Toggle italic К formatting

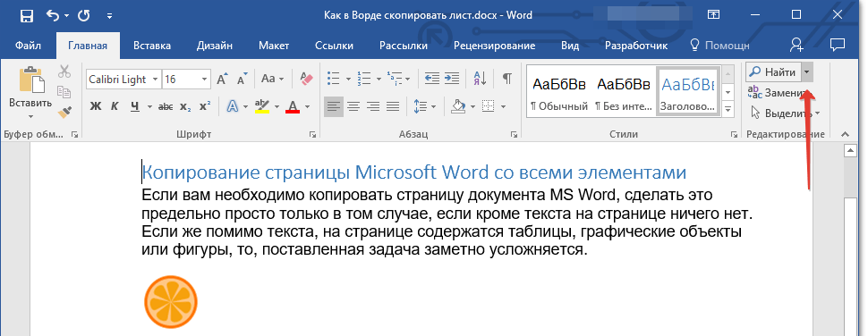(x=115, y=106)
